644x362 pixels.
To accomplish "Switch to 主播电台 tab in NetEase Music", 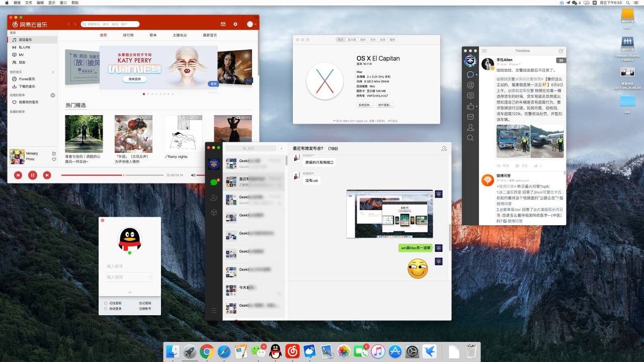I will click(x=180, y=35).
